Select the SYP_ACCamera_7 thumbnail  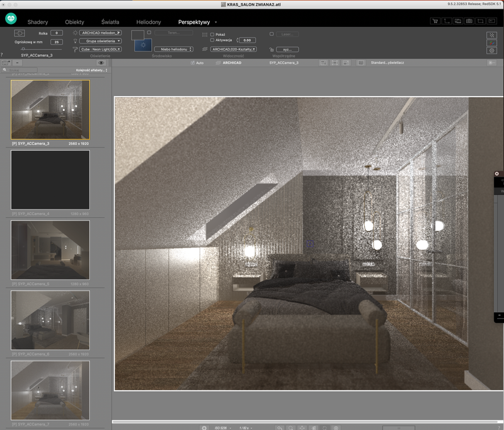click(x=50, y=390)
